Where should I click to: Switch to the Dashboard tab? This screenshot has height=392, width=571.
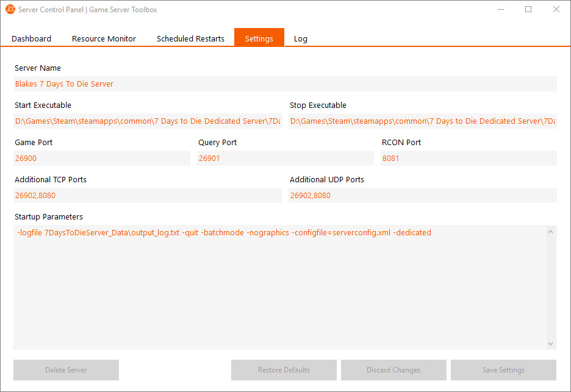[31, 38]
